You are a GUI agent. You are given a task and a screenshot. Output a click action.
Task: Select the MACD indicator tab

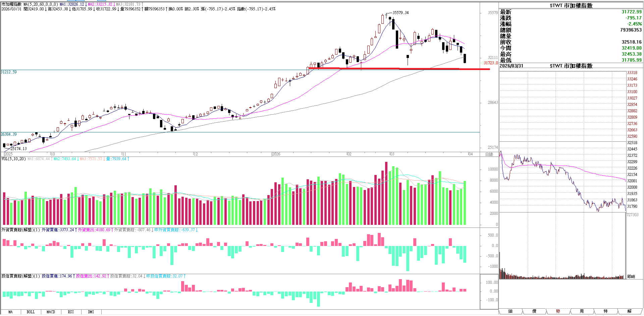pyautogui.click(x=51, y=312)
